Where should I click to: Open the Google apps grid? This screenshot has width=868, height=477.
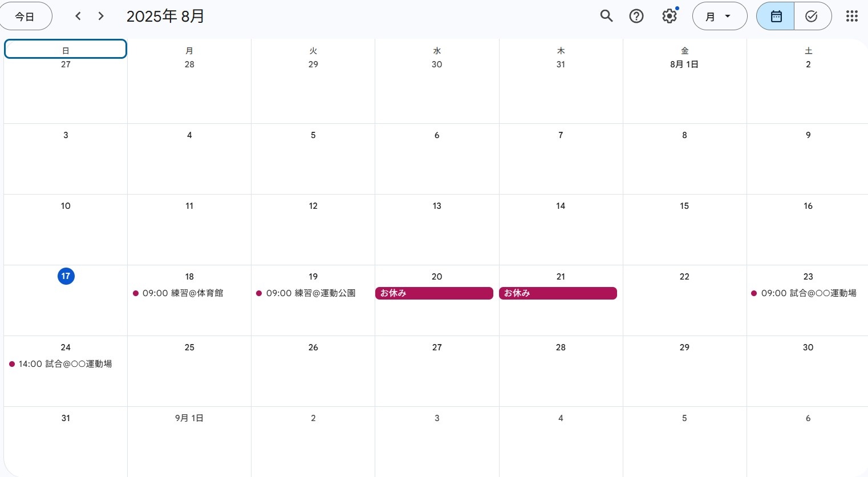click(x=851, y=16)
